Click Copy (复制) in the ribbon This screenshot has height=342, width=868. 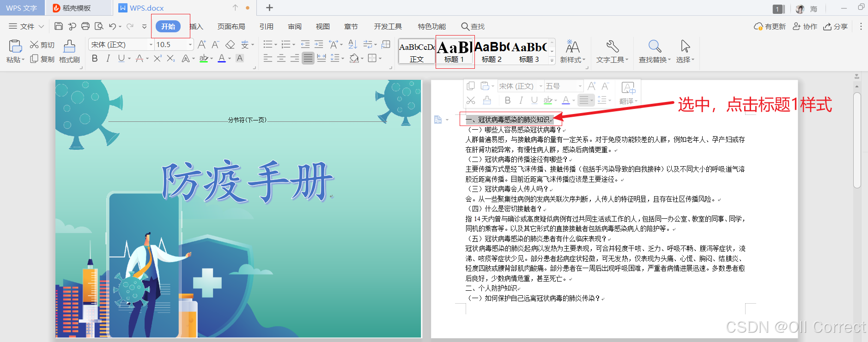[x=42, y=59]
